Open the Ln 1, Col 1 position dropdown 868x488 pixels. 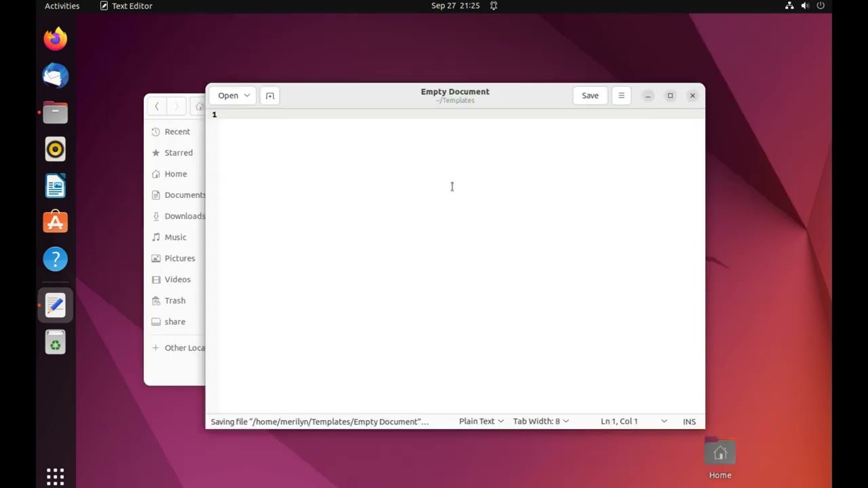point(633,422)
